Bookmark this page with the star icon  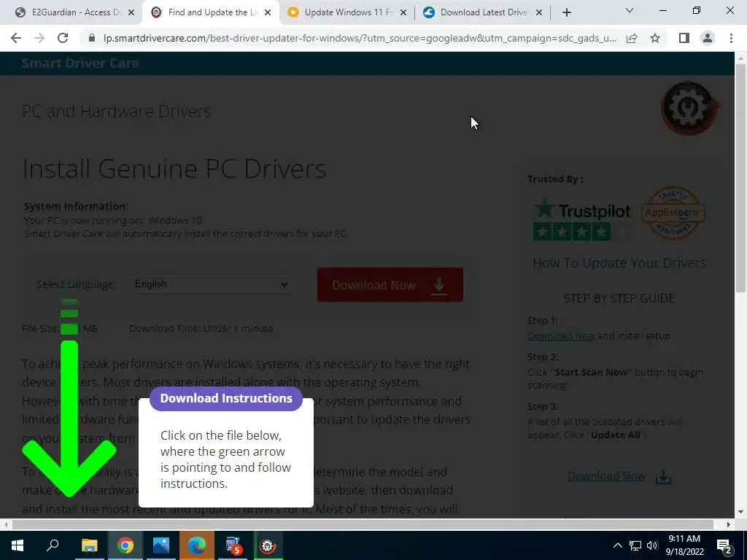click(x=655, y=38)
